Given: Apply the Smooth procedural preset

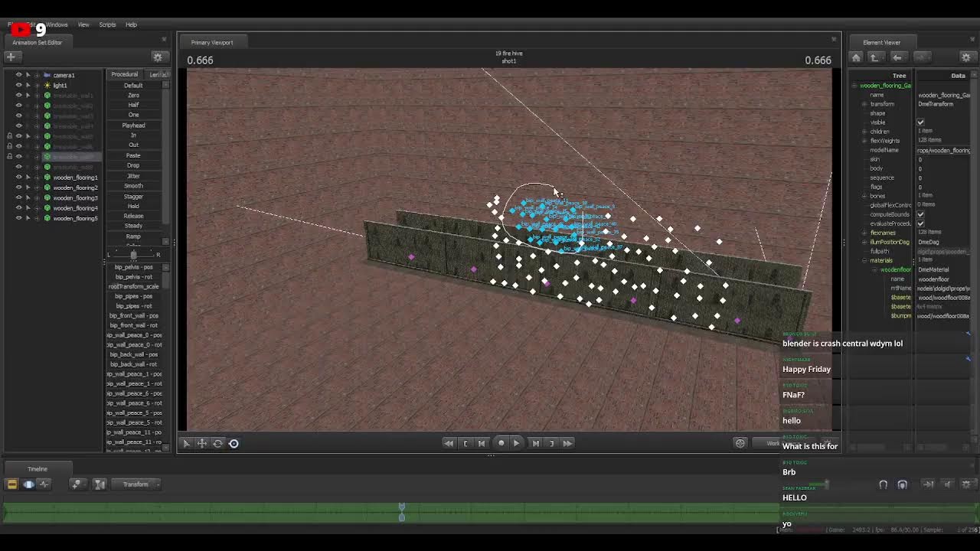Looking at the screenshot, I should click(133, 186).
